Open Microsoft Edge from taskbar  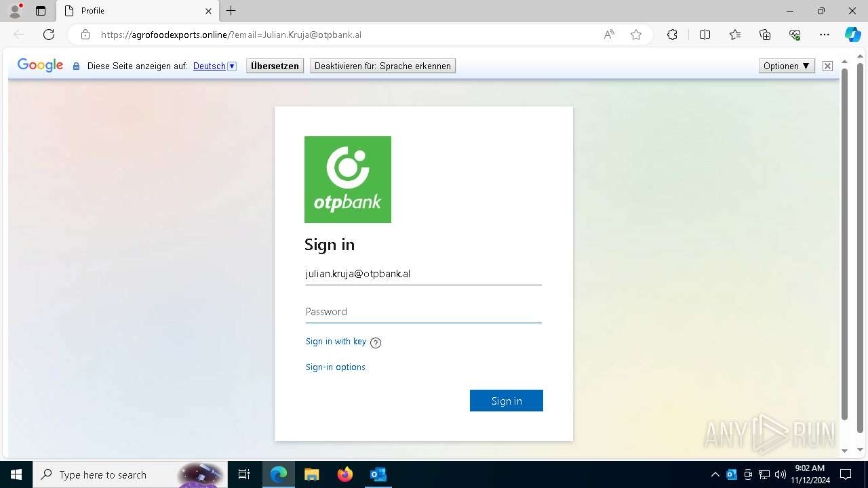(279, 474)
